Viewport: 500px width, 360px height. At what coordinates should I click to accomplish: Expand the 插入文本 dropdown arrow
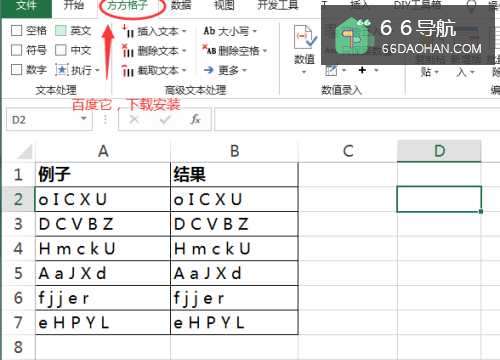(x=184, y=32)
